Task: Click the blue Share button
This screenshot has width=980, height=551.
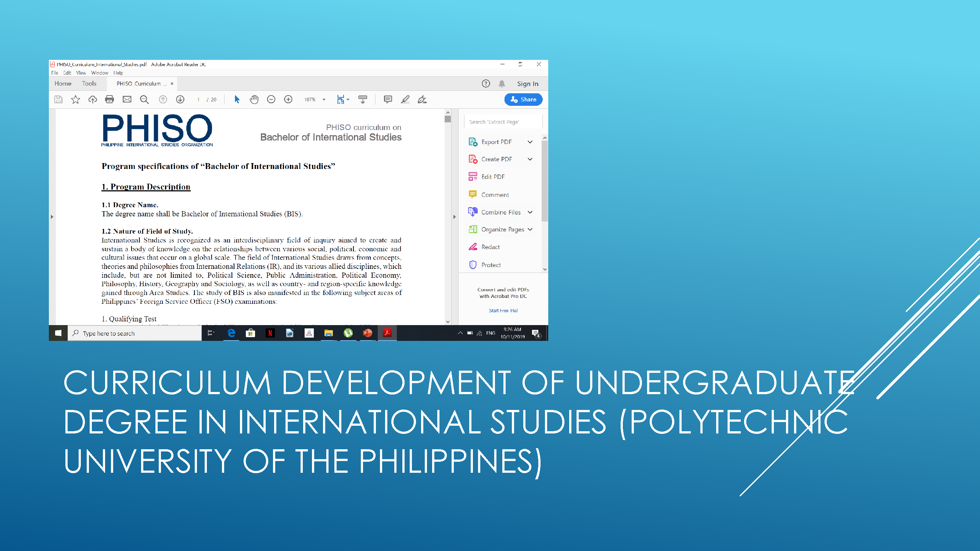Action: (523, 99)
